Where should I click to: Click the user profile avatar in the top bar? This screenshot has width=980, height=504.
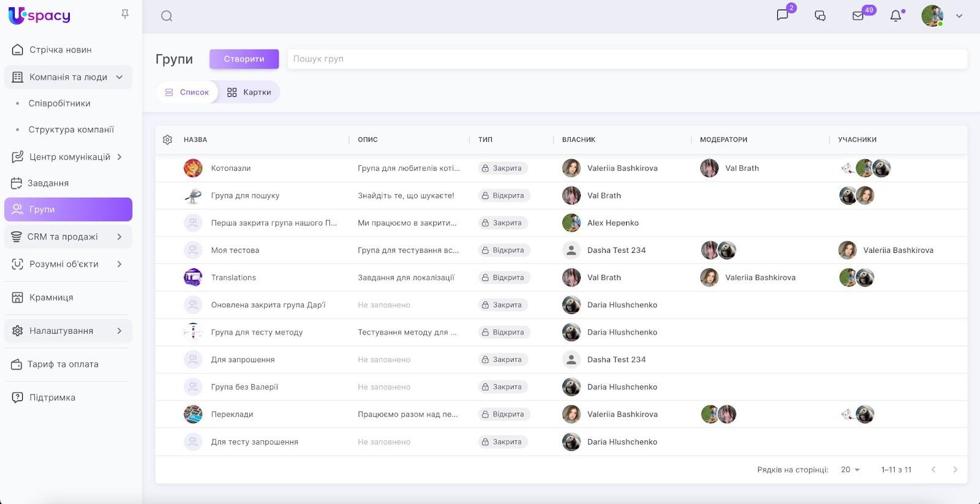[x=932, y=16]
